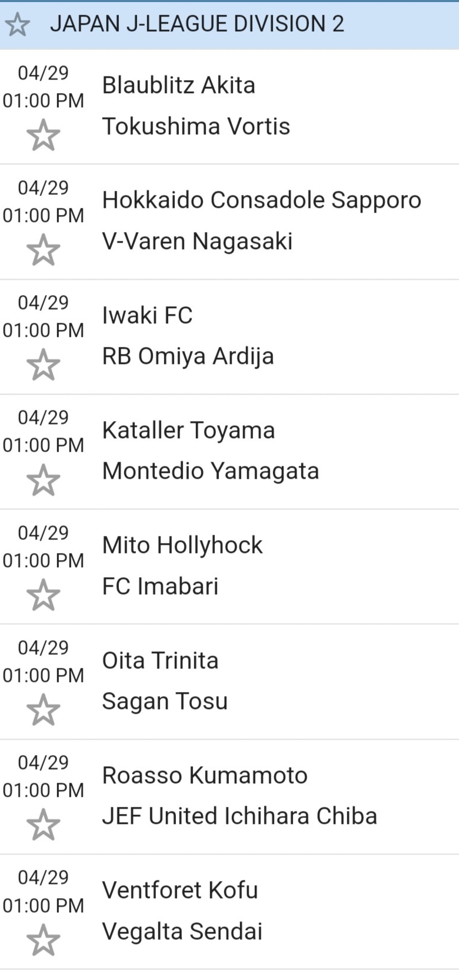
Task: Star the Blaublitz Akita vs Tokushima Vortis match
Action: tap(44, 135)
